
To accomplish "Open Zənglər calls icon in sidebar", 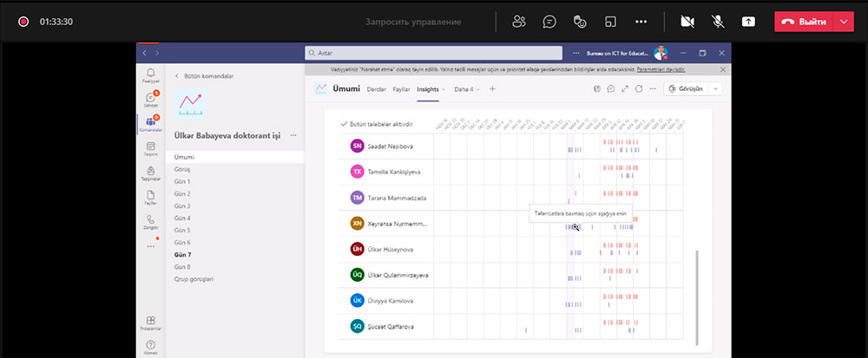I will click(x=150, y=222).
